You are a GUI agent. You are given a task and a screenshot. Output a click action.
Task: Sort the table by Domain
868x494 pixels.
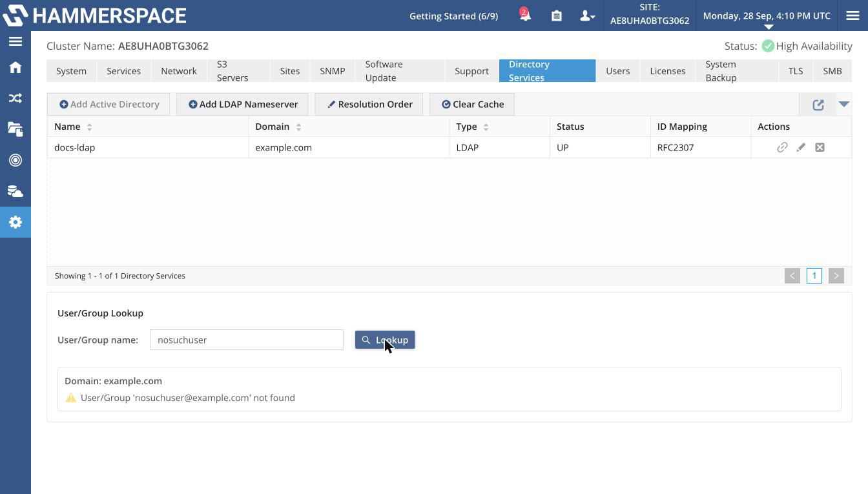click(x=298, y=127)
